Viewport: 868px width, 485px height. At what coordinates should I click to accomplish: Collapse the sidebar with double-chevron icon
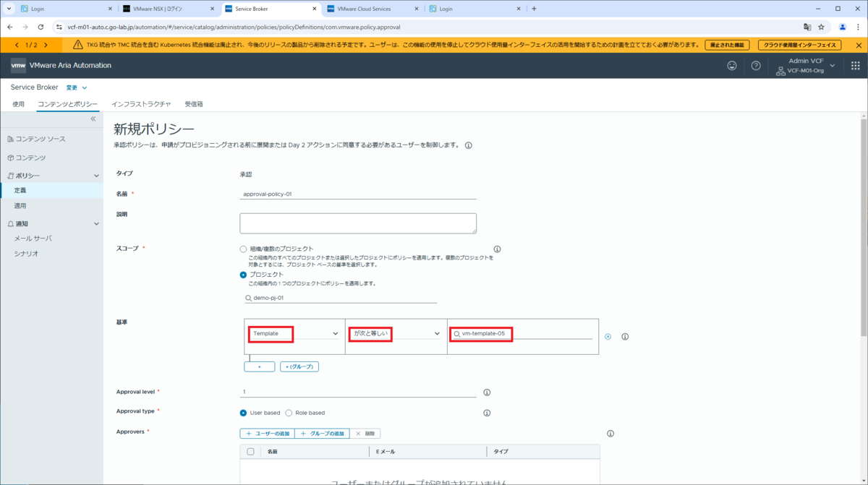(93, 119)
